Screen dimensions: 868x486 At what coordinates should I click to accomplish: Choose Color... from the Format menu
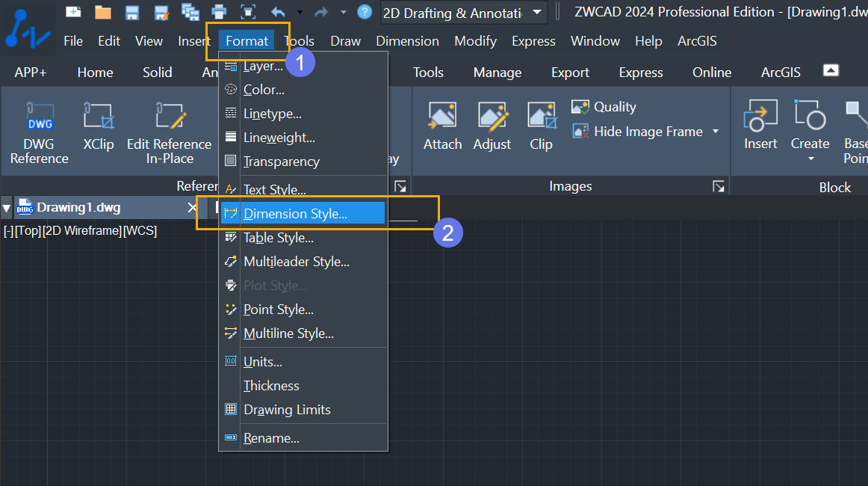303,90
